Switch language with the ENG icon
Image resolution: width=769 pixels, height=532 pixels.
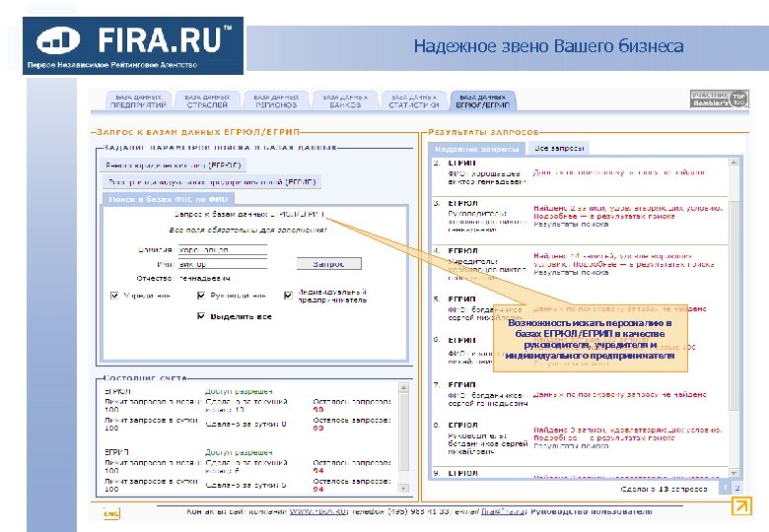click(x=111, y=513)
